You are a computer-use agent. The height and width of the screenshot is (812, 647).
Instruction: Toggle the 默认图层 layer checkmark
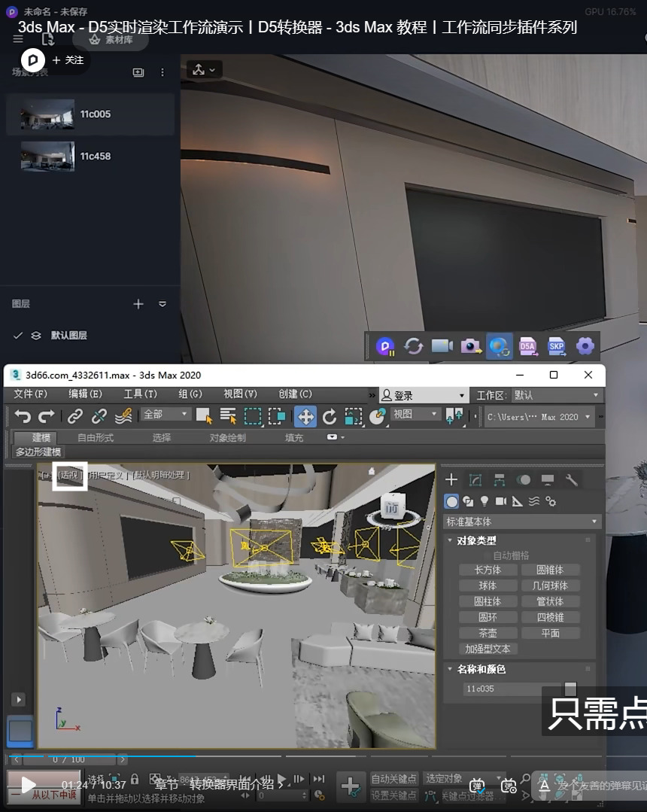tap(19, 336)
